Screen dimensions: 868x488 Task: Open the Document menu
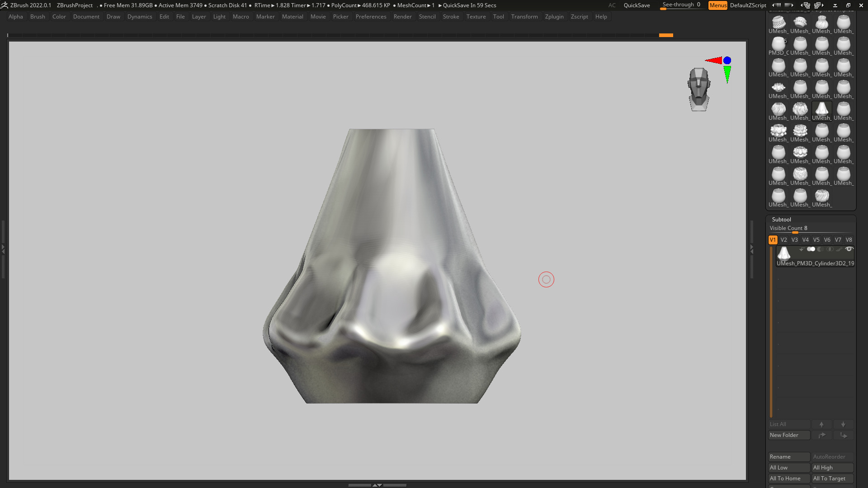[86, 17]
